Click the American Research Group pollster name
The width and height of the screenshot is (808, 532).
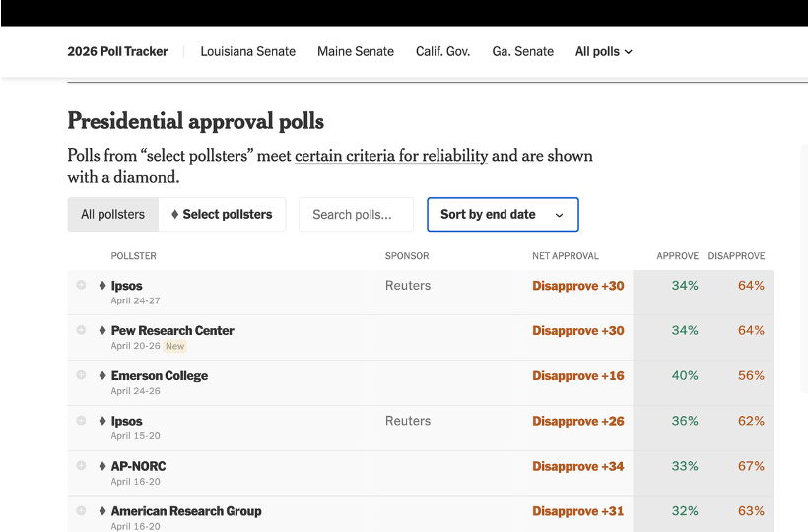tap(186, 511)
